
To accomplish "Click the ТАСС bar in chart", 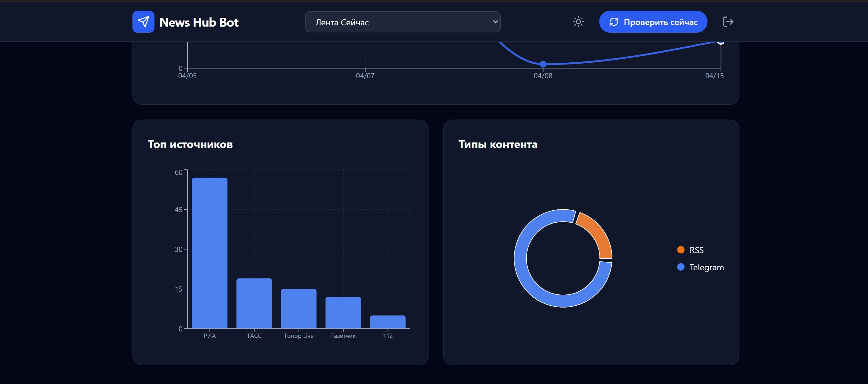I will coord(254,303).
